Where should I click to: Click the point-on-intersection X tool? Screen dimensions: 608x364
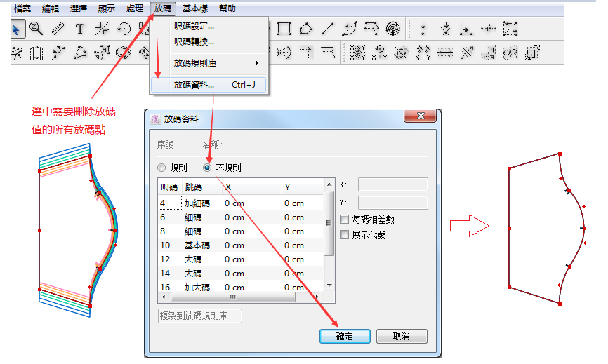(x=446, y=29)
